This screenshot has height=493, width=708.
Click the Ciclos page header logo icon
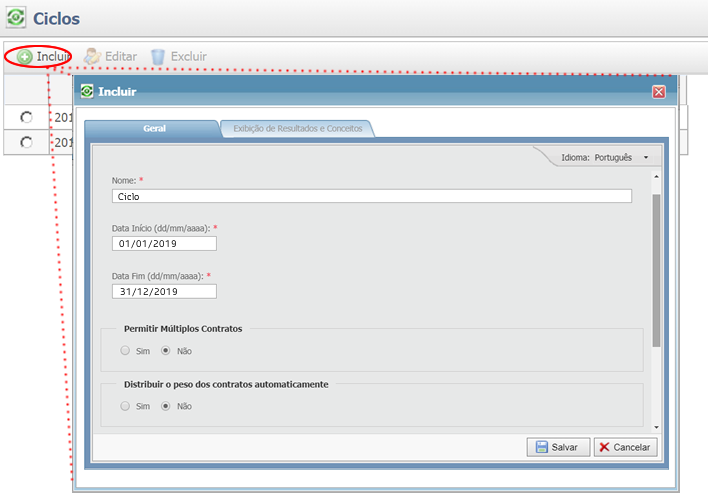[16, 18]
